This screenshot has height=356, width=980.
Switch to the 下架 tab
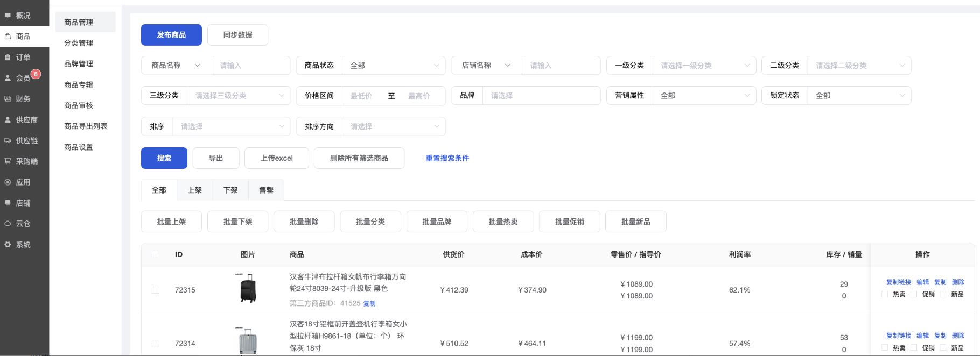(230, 190)
